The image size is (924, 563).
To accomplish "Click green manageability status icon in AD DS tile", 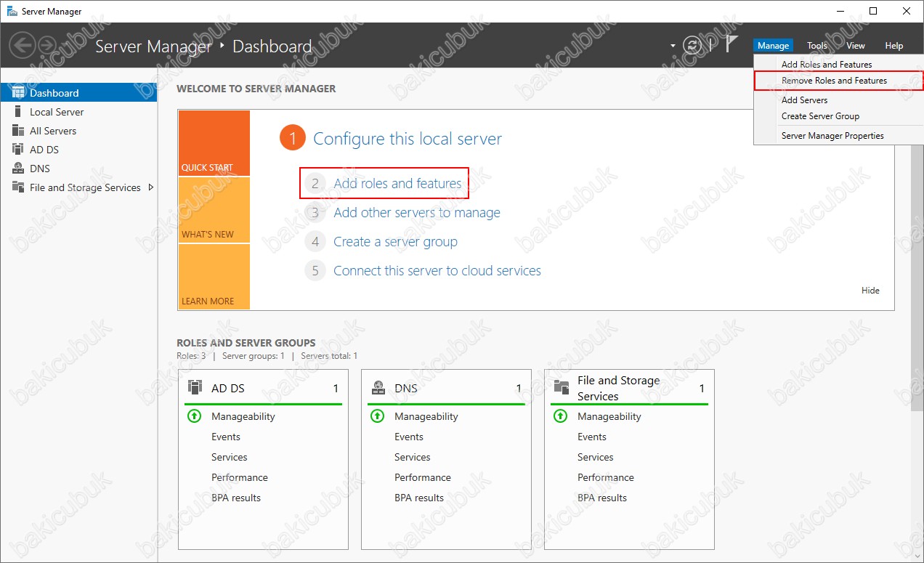I will [x=194, y=416].
